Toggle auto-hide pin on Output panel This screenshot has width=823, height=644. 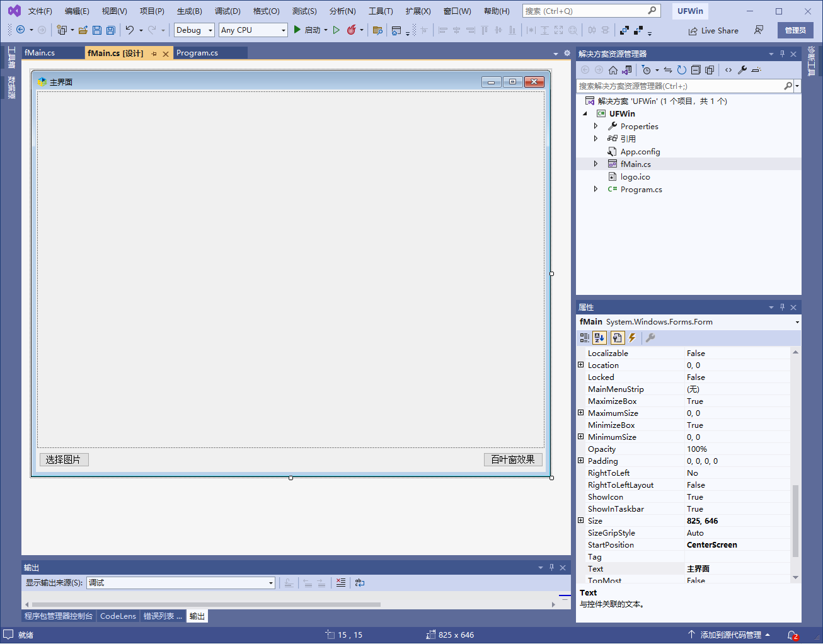coord(551,567)
